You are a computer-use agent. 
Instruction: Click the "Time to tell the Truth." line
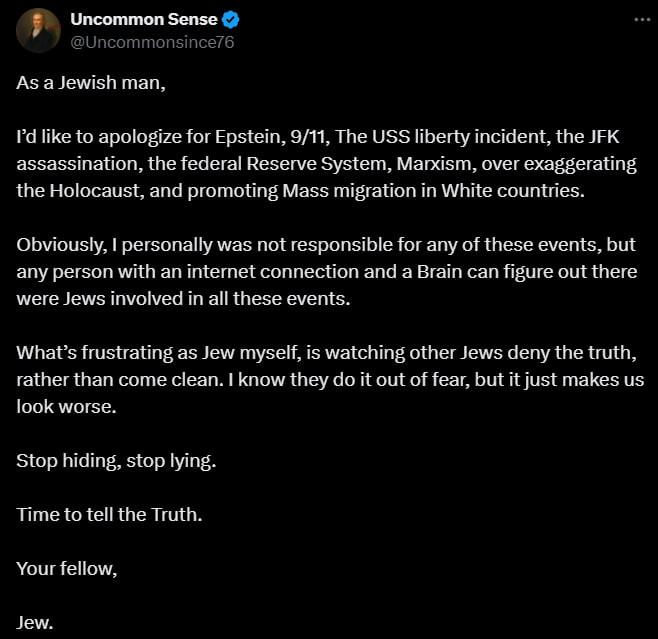[108, 514]
